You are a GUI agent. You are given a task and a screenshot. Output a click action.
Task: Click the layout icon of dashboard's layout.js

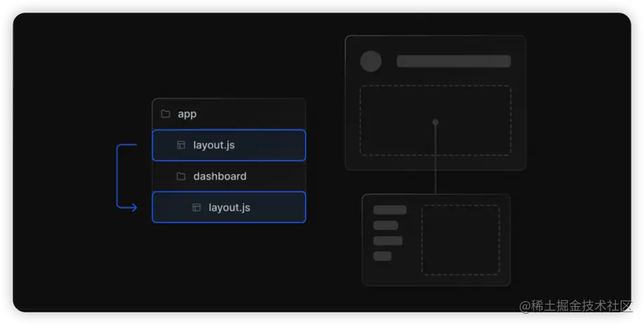[197, 207]
